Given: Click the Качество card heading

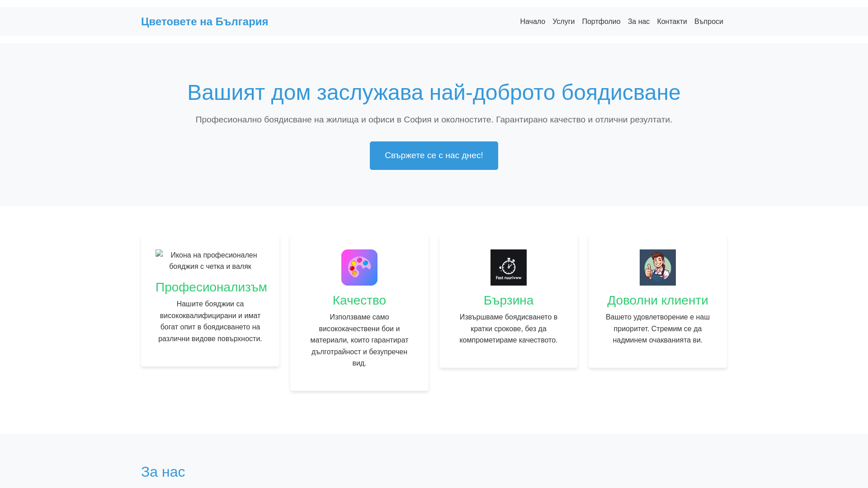Looking at the screenshot, I should 359,300.
